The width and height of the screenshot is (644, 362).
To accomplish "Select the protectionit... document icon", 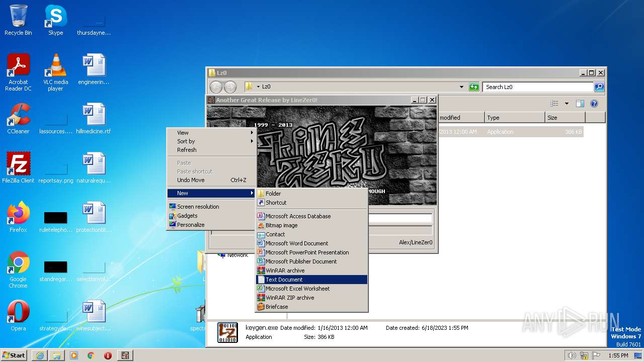I will click(x=94, y=217).
